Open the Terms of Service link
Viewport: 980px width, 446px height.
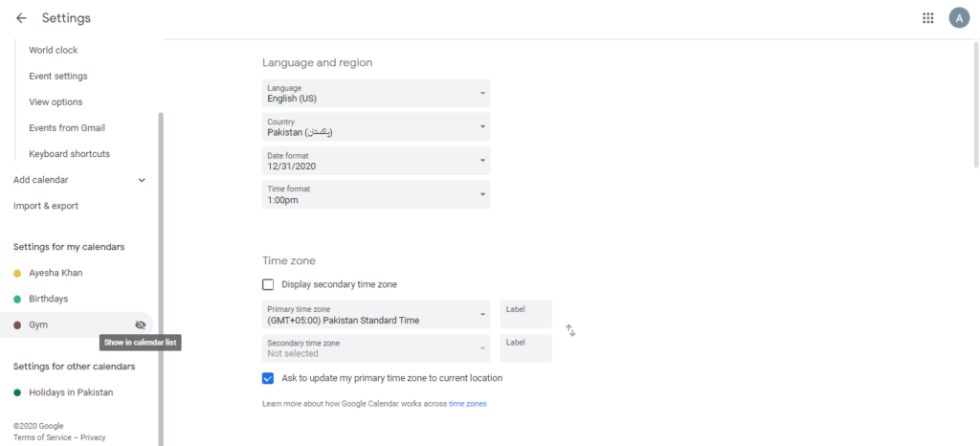[42, 438]
